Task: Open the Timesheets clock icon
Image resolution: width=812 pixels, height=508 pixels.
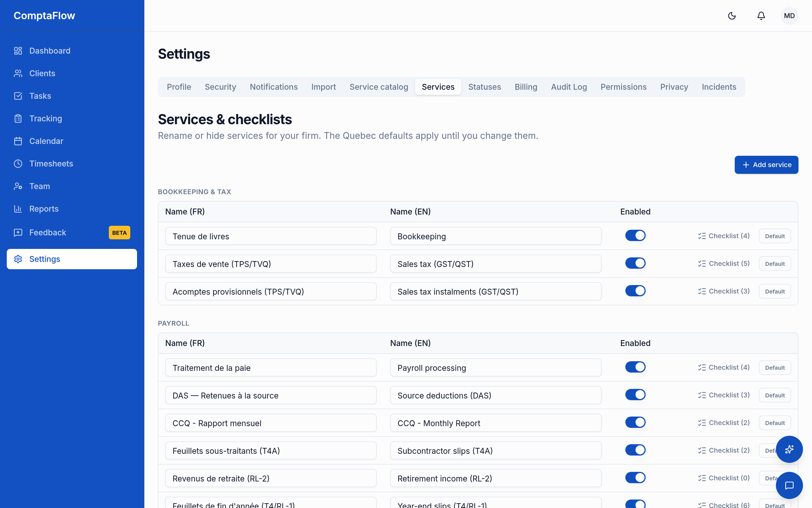Action: (x=18, y=164)
